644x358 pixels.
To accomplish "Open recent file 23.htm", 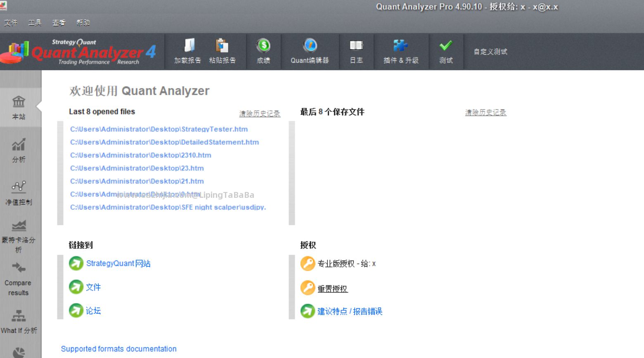I will coord(137,168).
